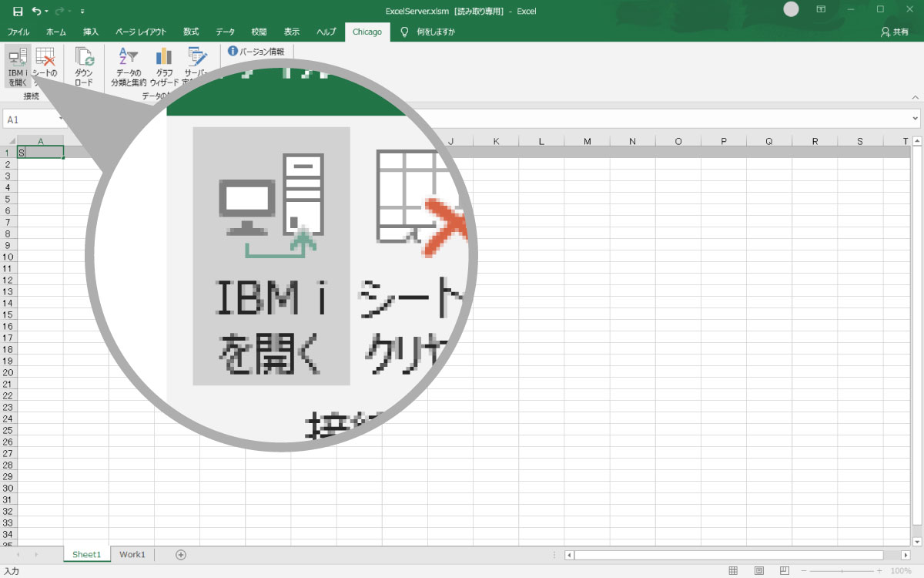Select column K header
Viewport: 924px width, 578px height.
[x=496, y=141]
